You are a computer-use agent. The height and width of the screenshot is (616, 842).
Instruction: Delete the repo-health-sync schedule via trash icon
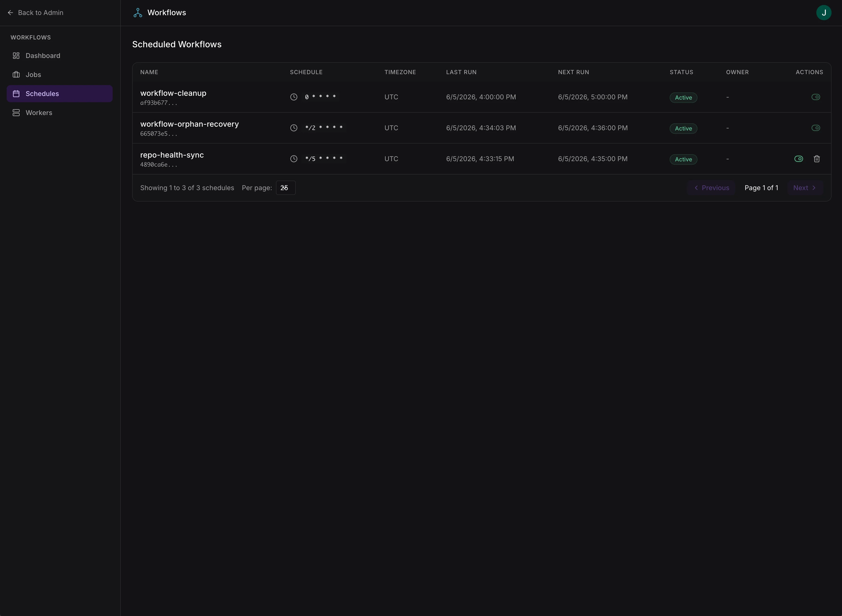[x=817, y=159]
